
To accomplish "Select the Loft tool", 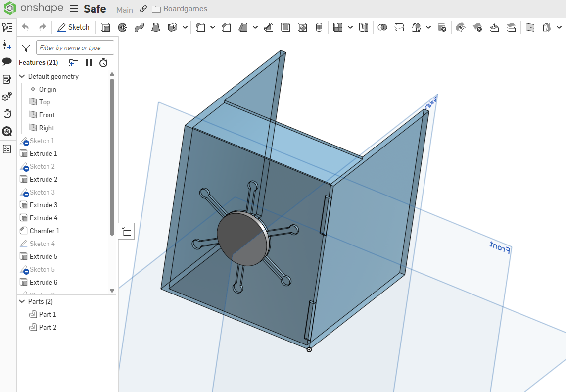I will tap(155, 27).
